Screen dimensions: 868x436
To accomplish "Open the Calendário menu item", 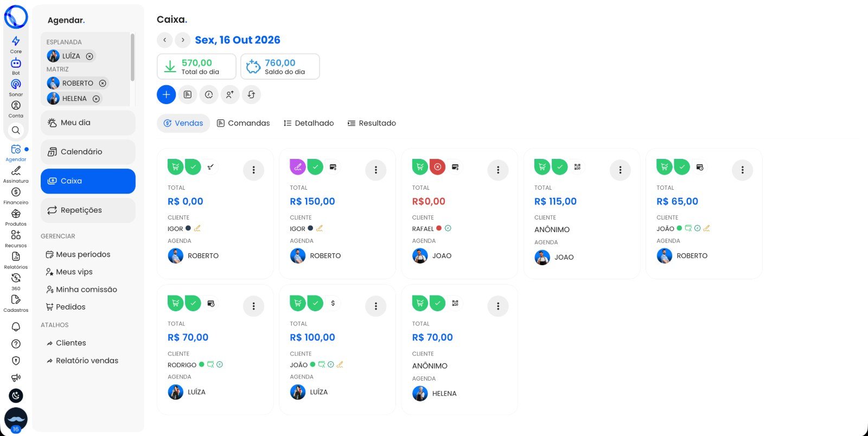I will [88, 152].
